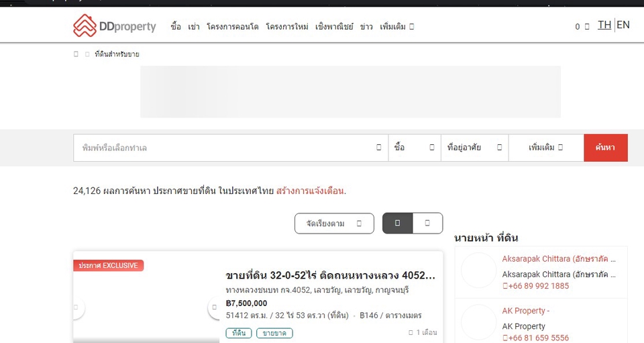Call +66 89 992 1885

coord(536,286)
